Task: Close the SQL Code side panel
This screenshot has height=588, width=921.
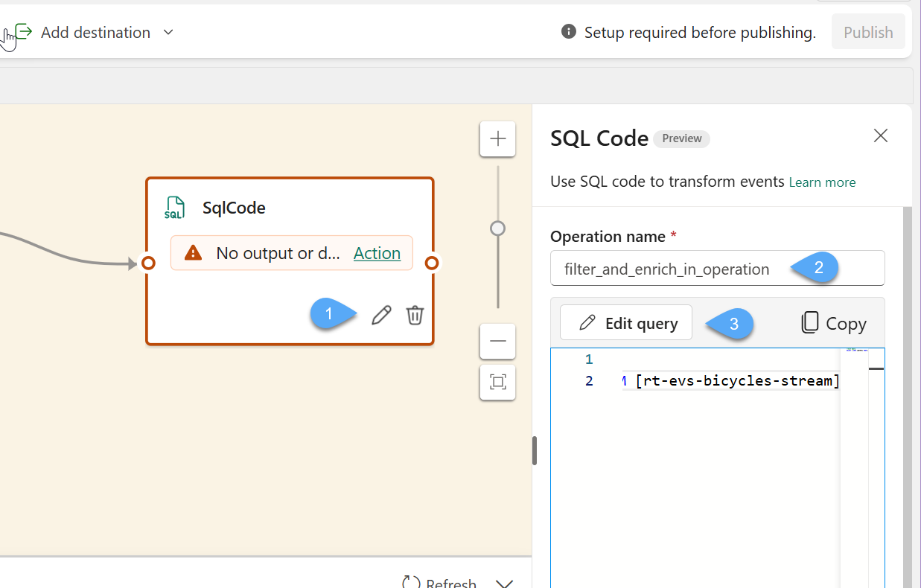Action: [881, 135]
